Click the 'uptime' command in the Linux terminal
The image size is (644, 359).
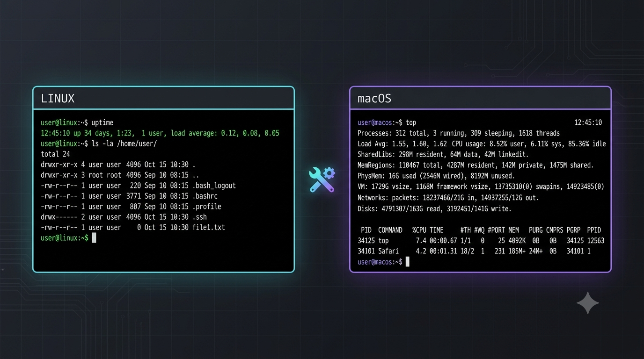[102, 123]
